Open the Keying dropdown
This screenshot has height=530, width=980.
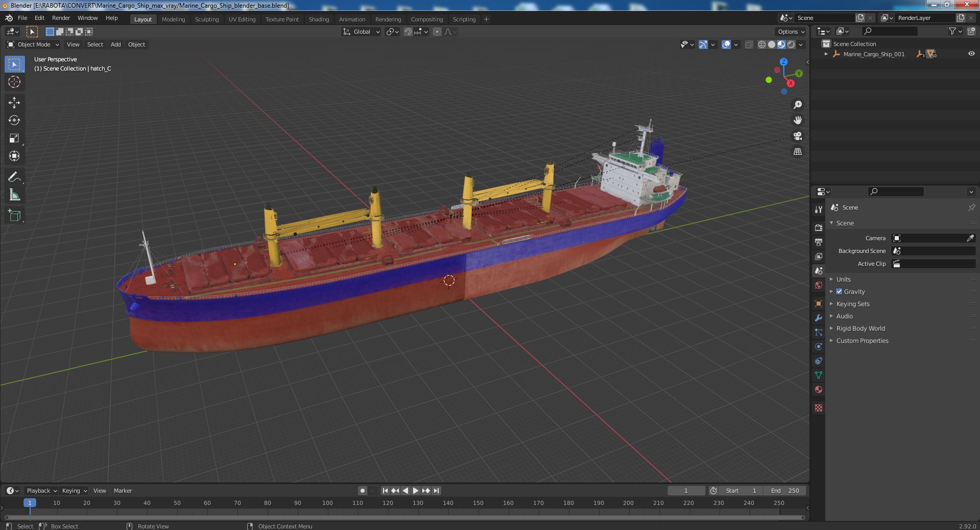click(74, 491)
